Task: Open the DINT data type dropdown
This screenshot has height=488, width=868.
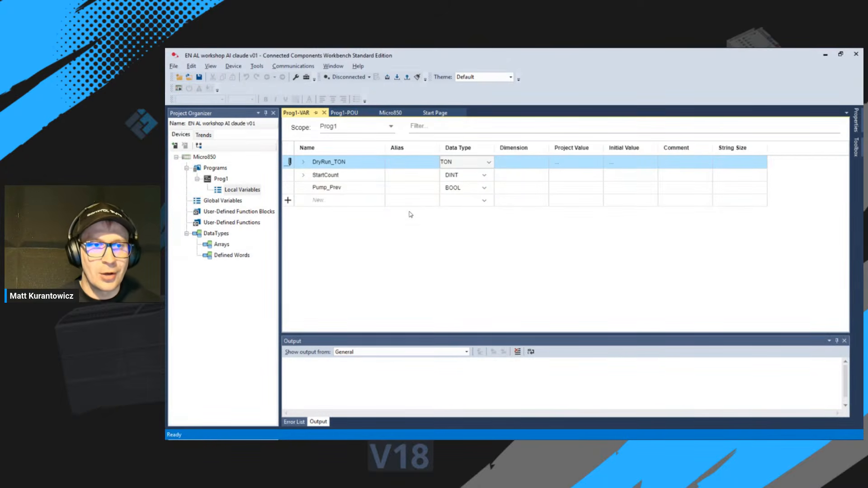Action: [484, 175]
